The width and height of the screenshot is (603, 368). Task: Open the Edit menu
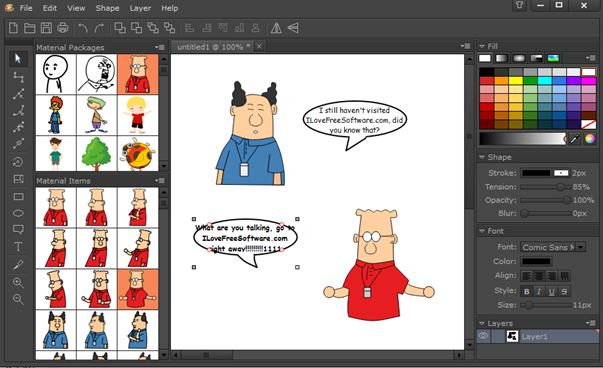point(50,8)
